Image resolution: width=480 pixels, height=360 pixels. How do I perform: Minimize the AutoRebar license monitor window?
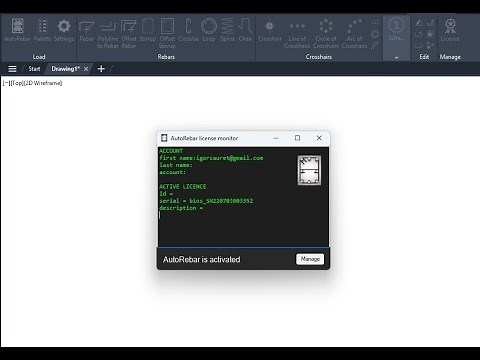[x=276, y=138]
